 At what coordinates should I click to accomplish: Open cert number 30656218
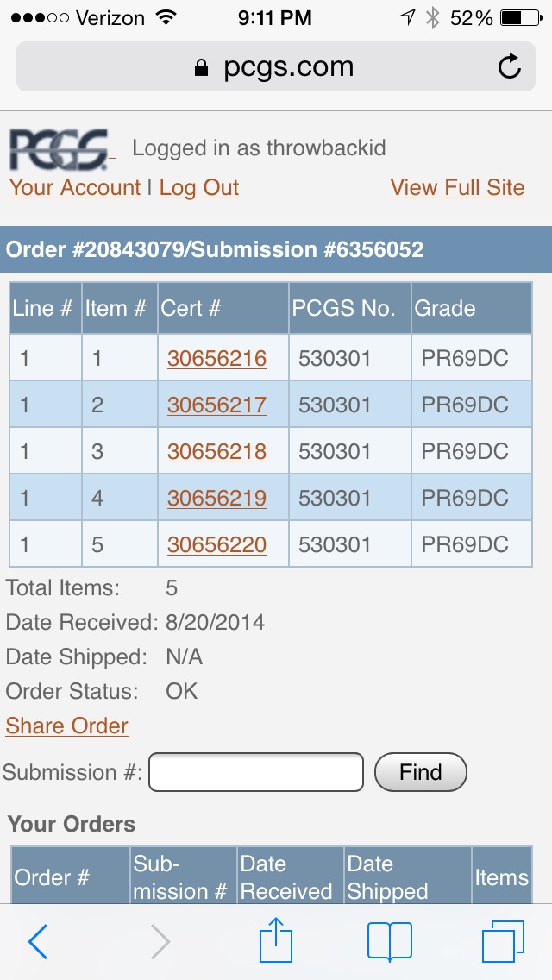217,451
